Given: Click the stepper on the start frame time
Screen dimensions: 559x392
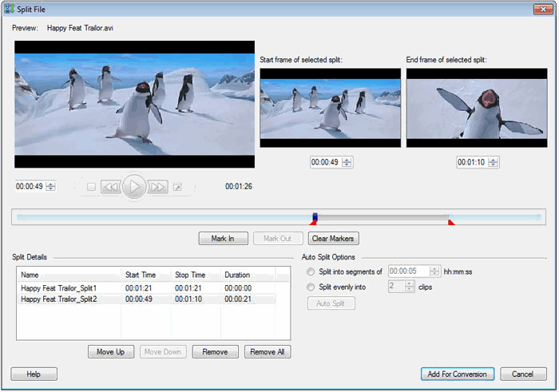Looking at the screenshot, I should [x=347, y=162].
